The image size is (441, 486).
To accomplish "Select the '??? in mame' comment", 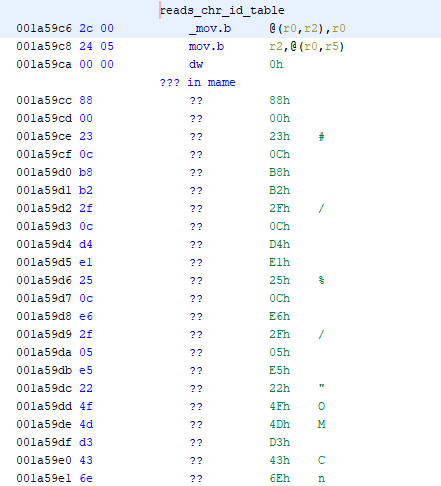I will (x=198, y=83).
